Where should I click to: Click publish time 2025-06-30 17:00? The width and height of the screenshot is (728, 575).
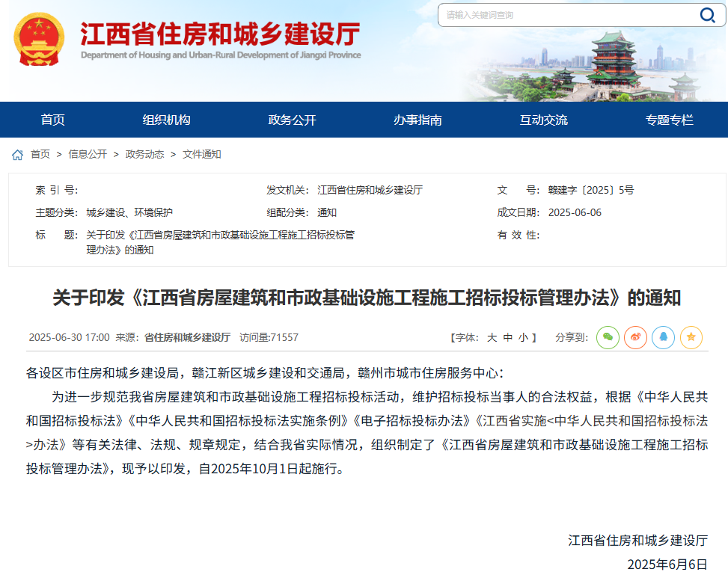[x=69, y=337]
